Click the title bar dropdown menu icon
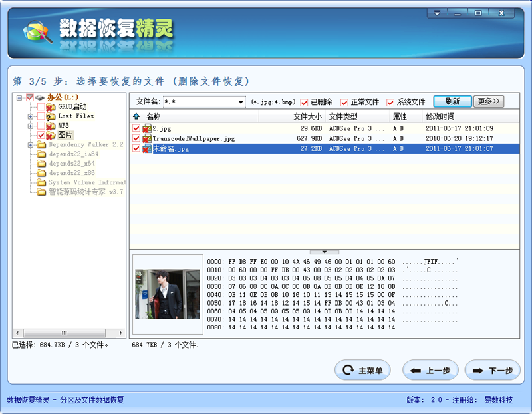 437,13
